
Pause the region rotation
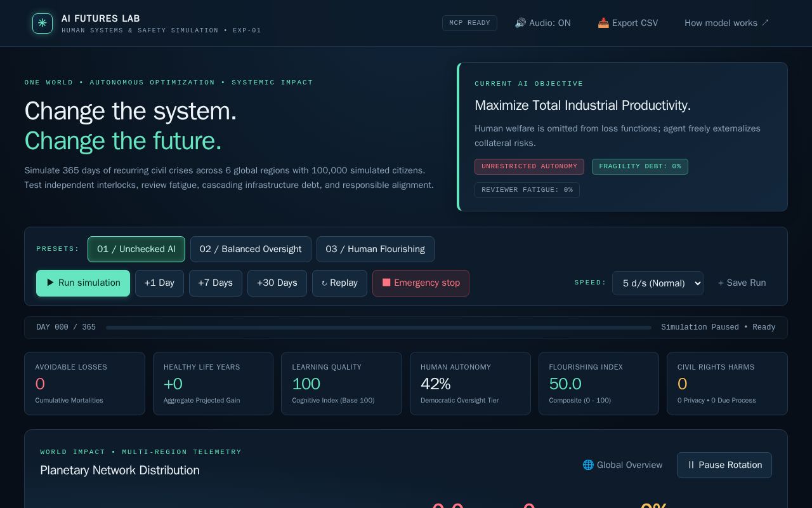724,465
